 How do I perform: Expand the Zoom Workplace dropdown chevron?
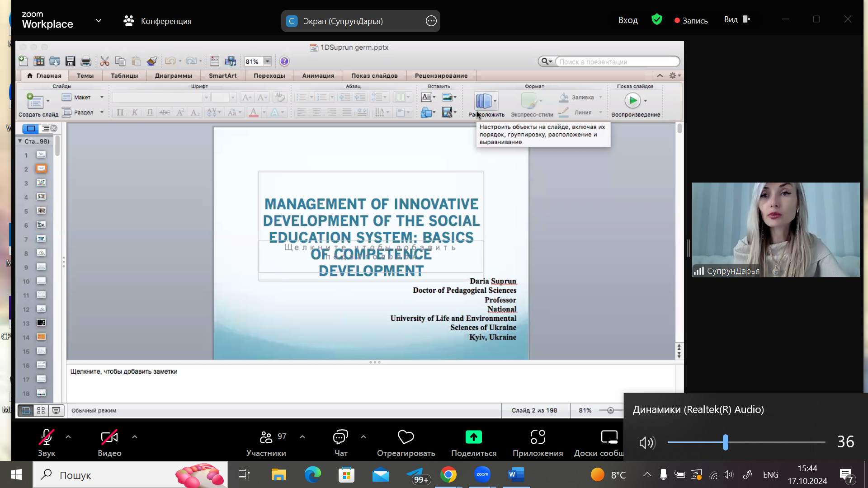click(x=99, y=21)
